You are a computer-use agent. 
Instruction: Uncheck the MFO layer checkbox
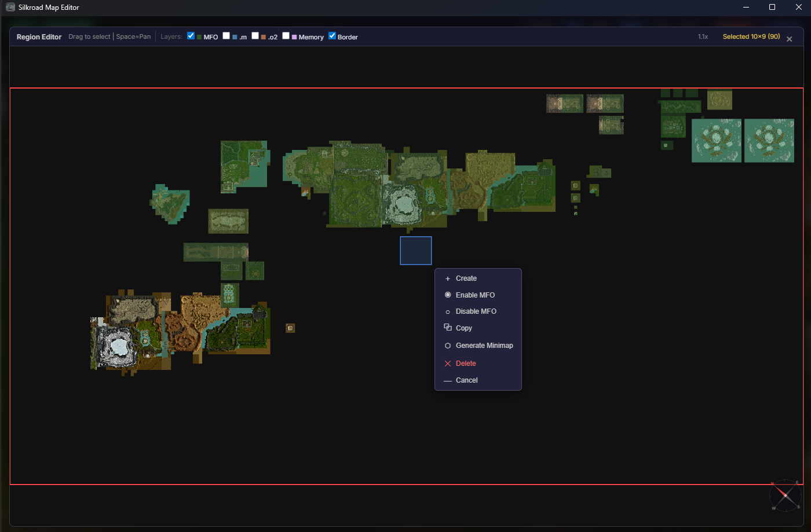[191, 36]
